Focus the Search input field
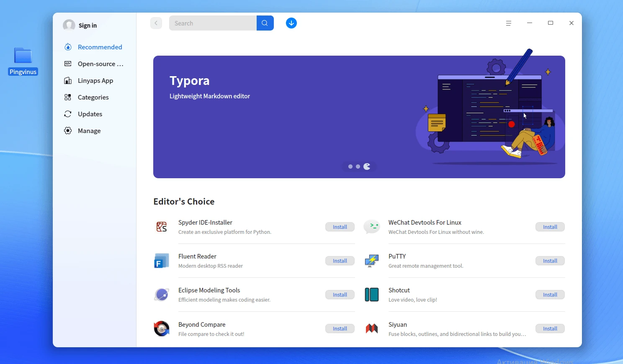This screenshot has width=623, height=364. pyautogui.click(x=213, y=23)
